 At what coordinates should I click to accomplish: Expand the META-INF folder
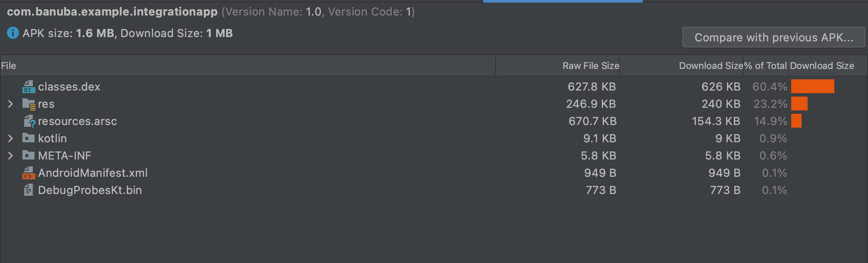tap(11, 156)
